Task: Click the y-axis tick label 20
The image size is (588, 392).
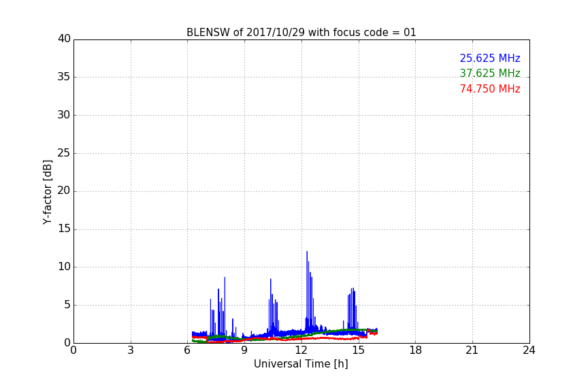Action: point(64,191)
